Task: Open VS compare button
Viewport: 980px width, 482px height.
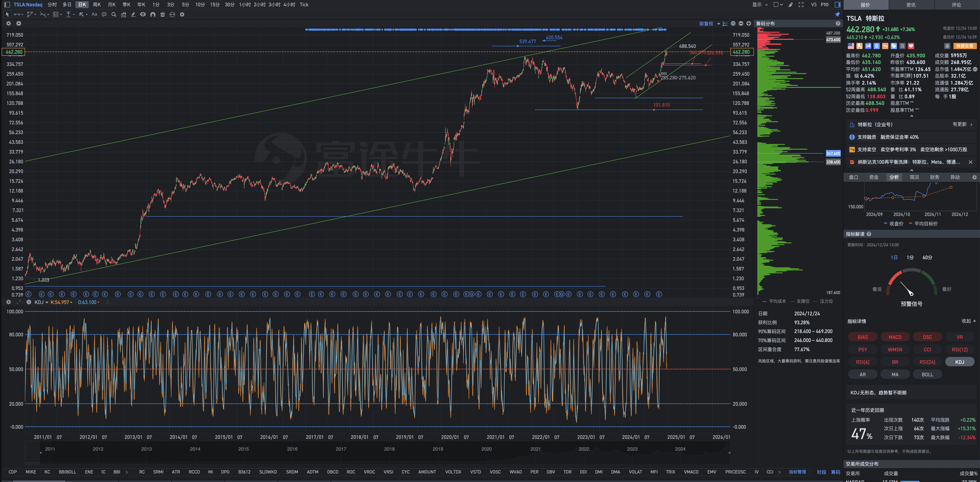Action: [814, 4]
